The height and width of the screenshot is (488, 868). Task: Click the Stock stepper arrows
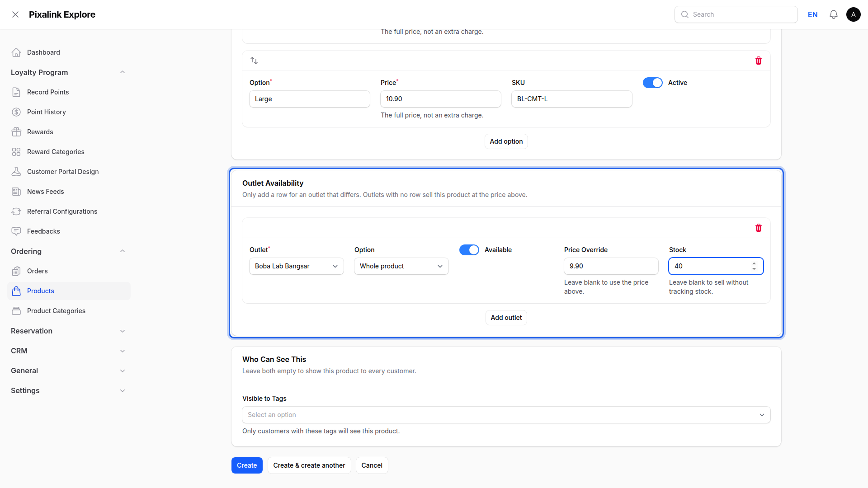coord(754,266)
